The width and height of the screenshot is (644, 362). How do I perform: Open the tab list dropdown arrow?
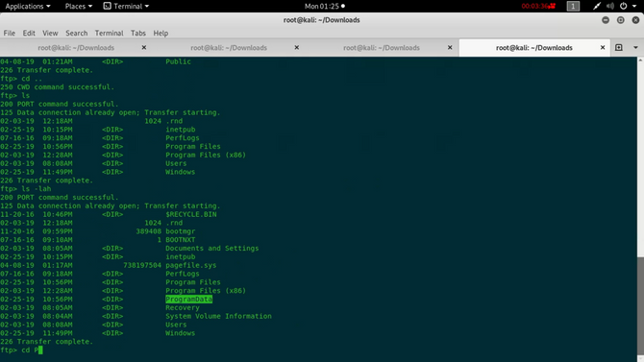coord(635,48)
